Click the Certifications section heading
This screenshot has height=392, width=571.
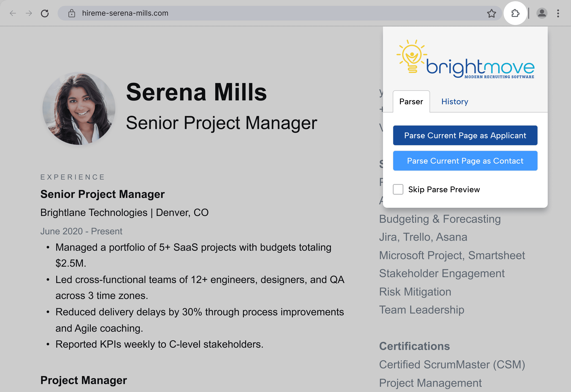414,346
